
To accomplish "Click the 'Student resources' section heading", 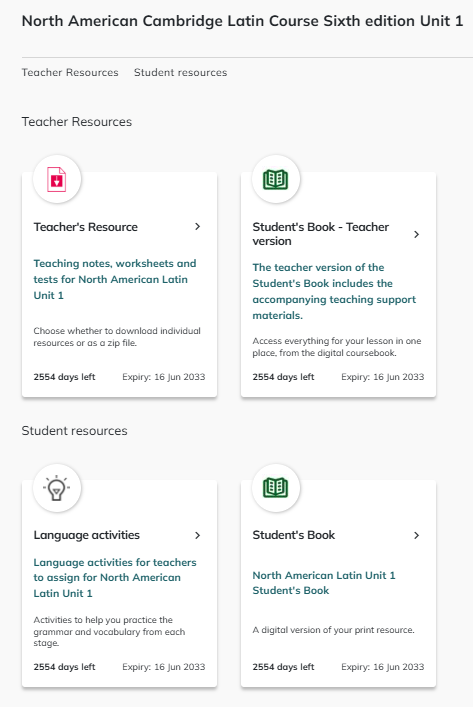I will coord(74,431).
